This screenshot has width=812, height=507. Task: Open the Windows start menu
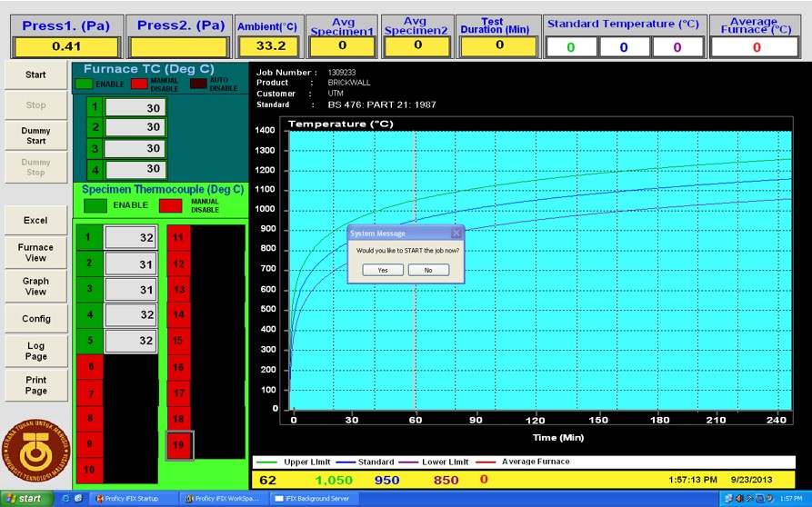(26, 498)
